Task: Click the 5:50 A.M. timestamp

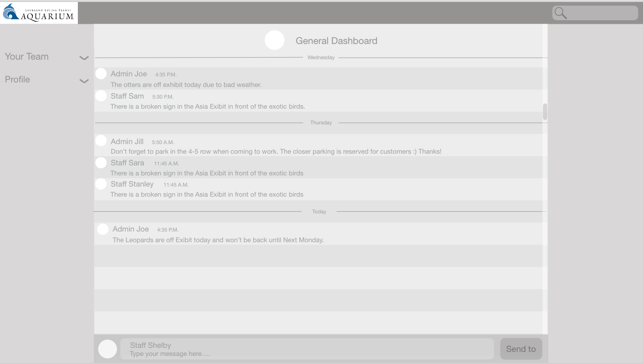Action: pos(163,143)
